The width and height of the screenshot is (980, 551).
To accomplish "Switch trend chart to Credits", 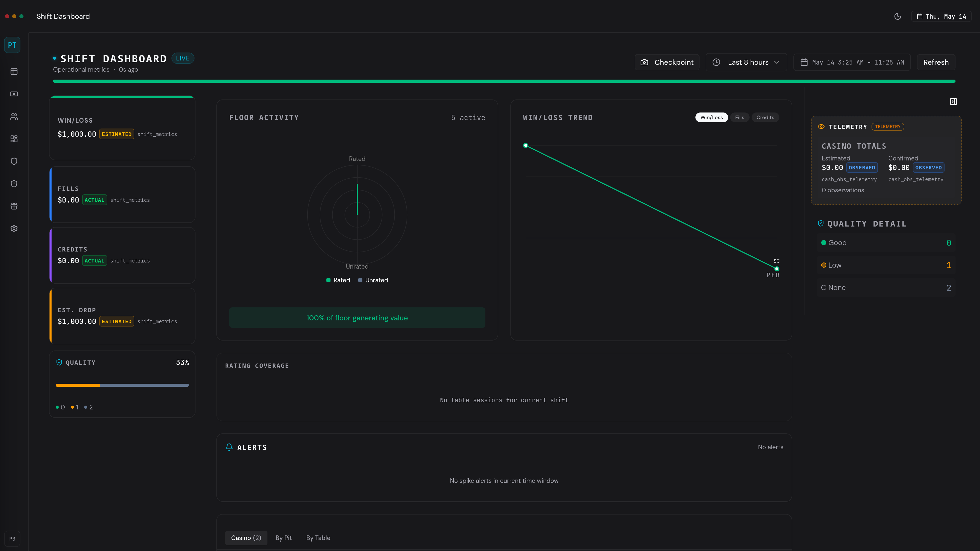I will (765, 118).
